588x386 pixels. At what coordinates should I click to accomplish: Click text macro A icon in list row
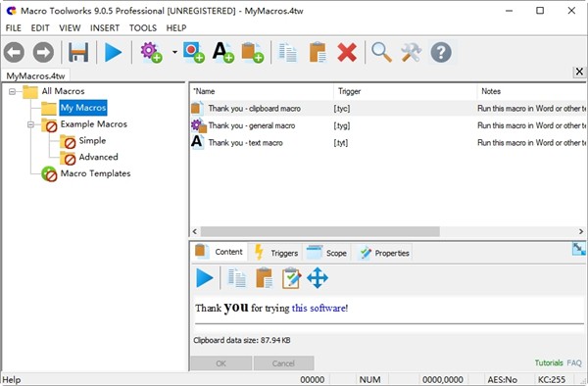pos(197,142)
